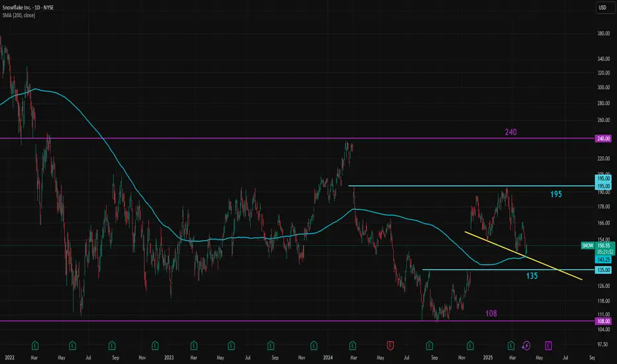The width and height of the screenshot is (617, 364).
Task: Select the cyan horizontal line at 195
Action: click(x=471, y=186)
